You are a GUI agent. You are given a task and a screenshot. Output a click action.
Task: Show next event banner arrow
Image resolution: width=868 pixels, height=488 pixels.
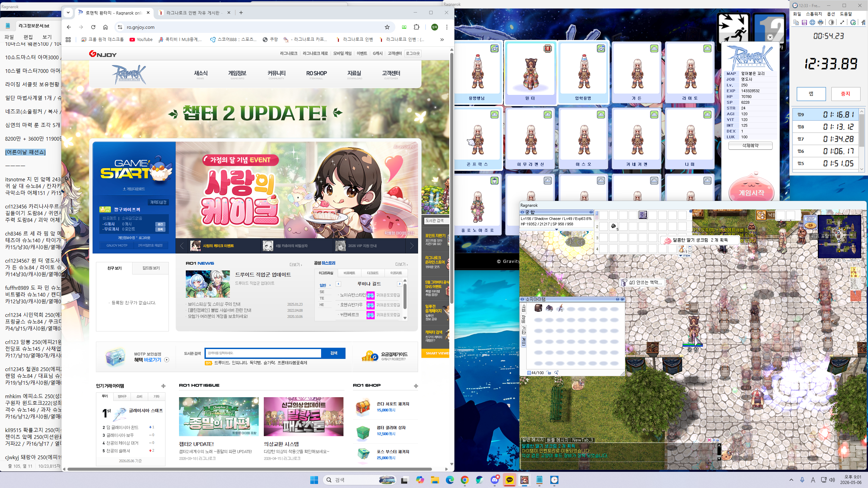pos(412,246)
